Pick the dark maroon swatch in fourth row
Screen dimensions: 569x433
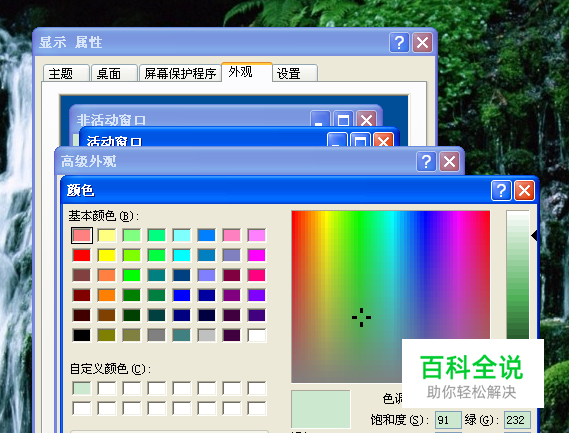(82, 295)
